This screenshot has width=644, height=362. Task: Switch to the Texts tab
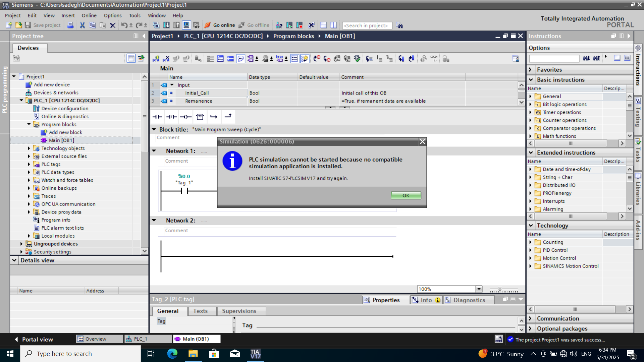201,311
